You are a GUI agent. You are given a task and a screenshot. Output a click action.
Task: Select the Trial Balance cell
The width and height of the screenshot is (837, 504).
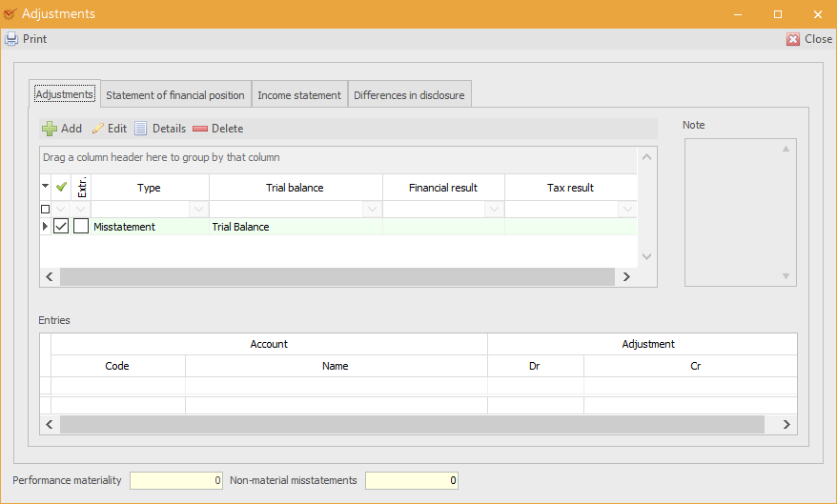coord(296,227)
